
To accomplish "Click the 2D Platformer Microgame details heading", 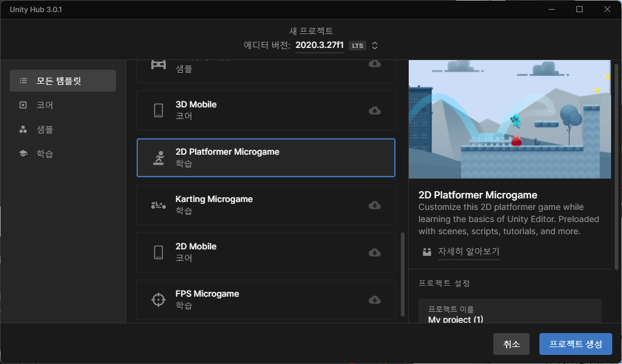I will click(x=477, y=195).
